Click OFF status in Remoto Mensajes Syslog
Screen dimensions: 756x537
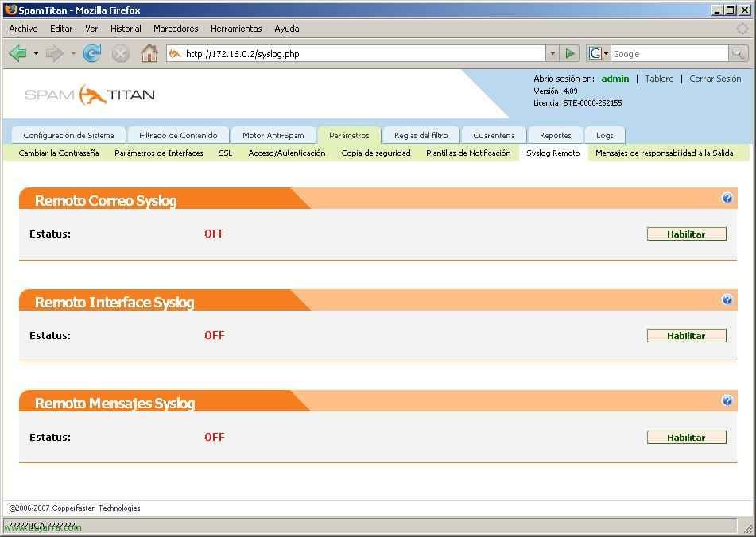(x=214, y=437)
